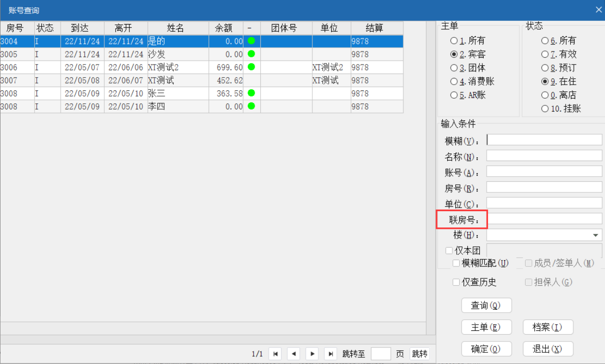The image size is (605, 364).
Task: Go to next page of results
Action: coord(312,354)
